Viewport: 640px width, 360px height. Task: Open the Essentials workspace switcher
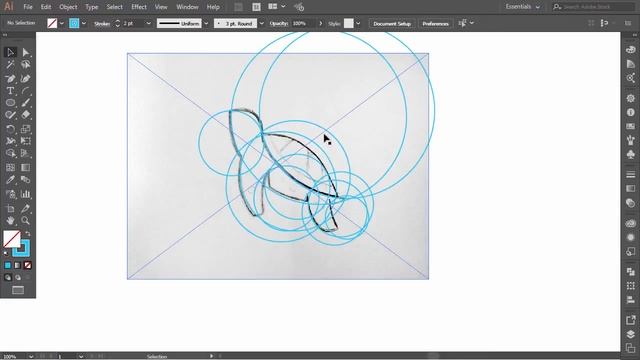522,7
